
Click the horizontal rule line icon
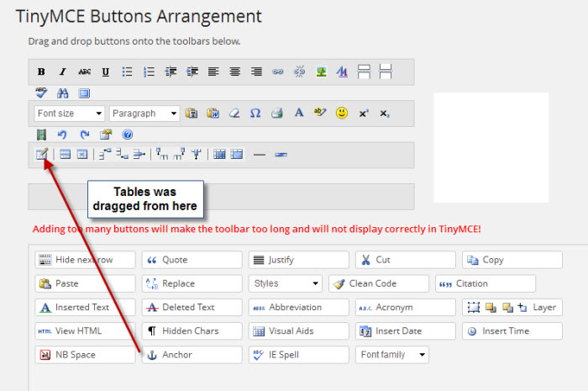point(259,155)
